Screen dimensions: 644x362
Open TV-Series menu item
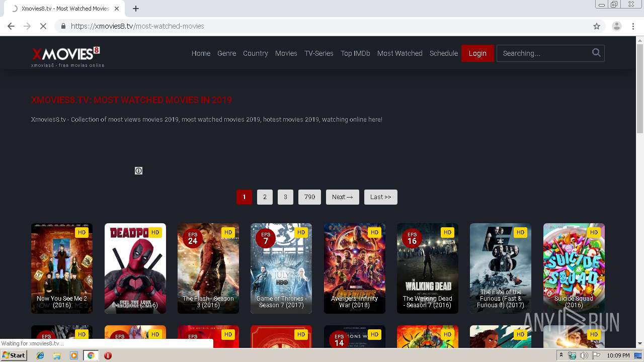pyautogui.click(x=318, y=53)
